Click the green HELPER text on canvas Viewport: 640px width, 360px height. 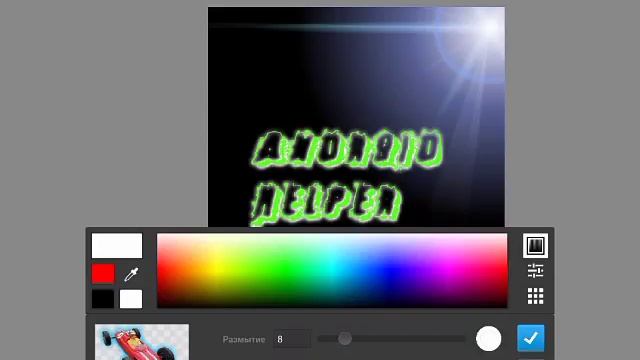(327, 204)
